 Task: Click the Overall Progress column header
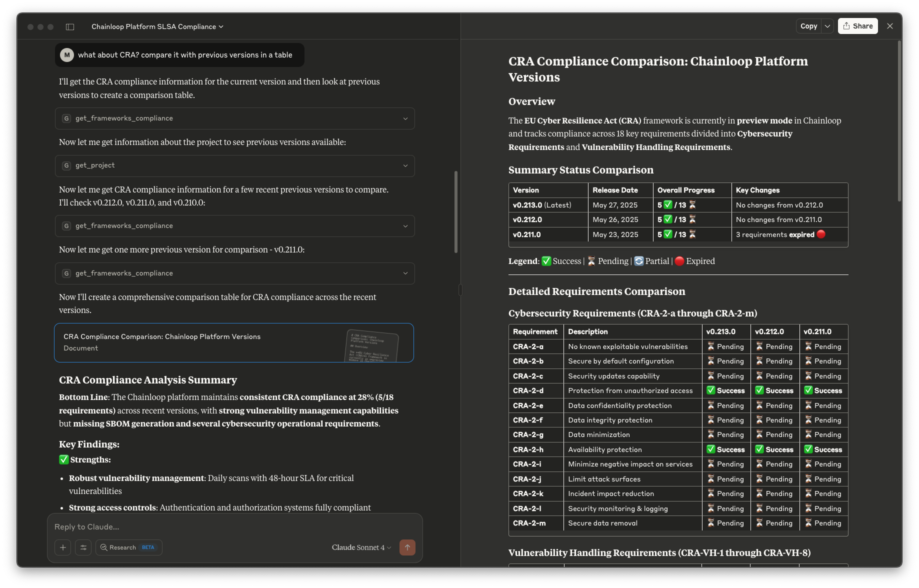(692, 190)
